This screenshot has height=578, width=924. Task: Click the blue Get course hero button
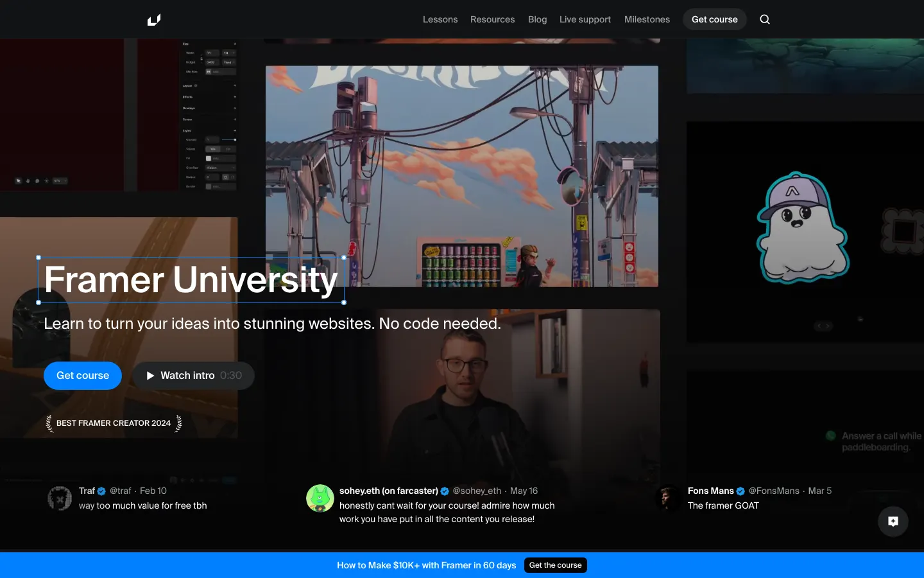point(83,376)
